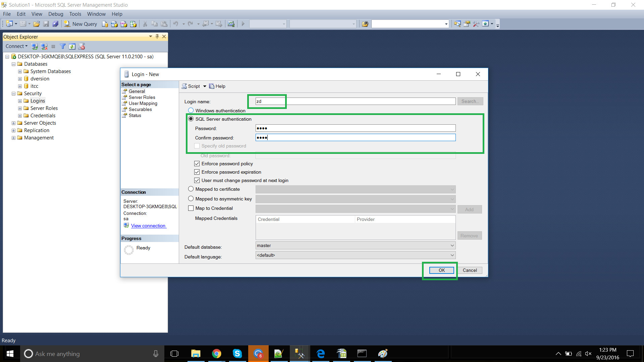Click the New Query toolbar icon
This screenshot has width=644, height=362.
80,24
